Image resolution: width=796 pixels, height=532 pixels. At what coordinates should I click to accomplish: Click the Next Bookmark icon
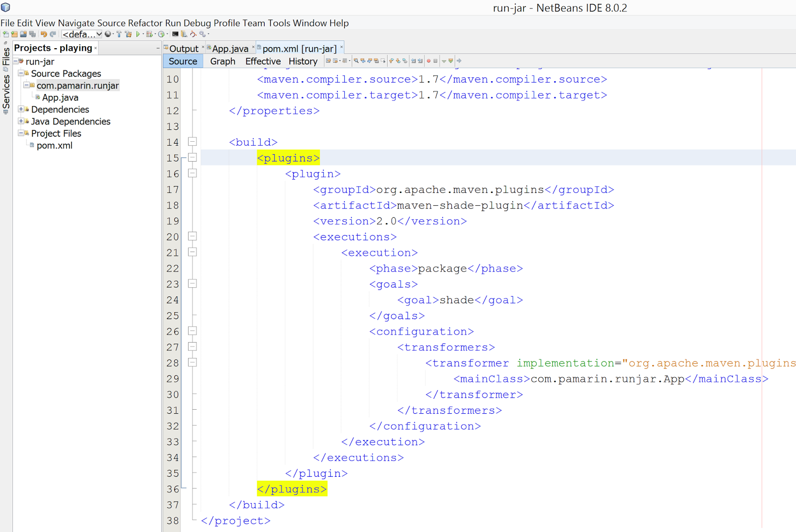click(398, 61)
